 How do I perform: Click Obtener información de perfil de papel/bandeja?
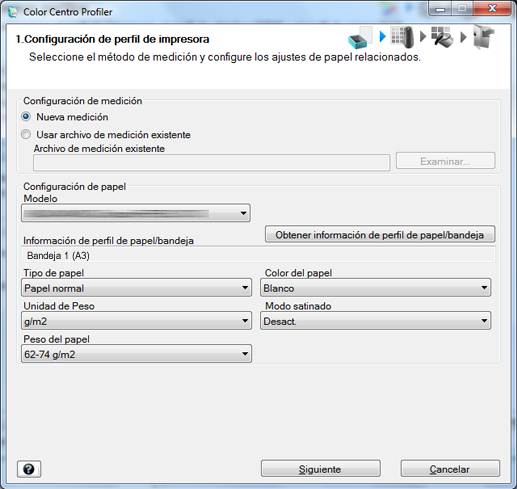point(380,235)
